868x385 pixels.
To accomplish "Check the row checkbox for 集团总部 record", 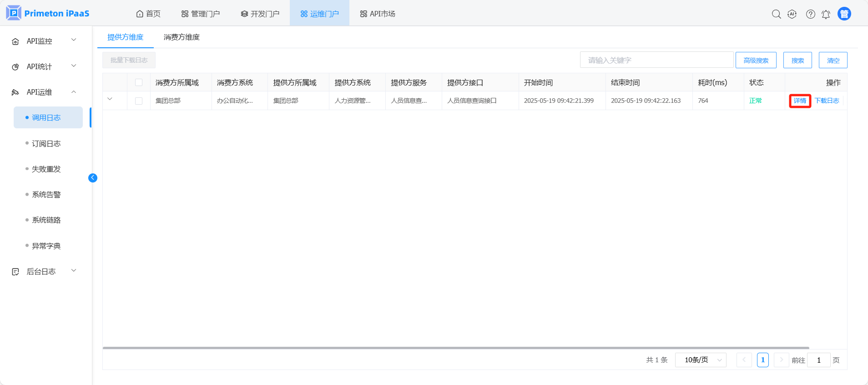I will pos(139,101).
